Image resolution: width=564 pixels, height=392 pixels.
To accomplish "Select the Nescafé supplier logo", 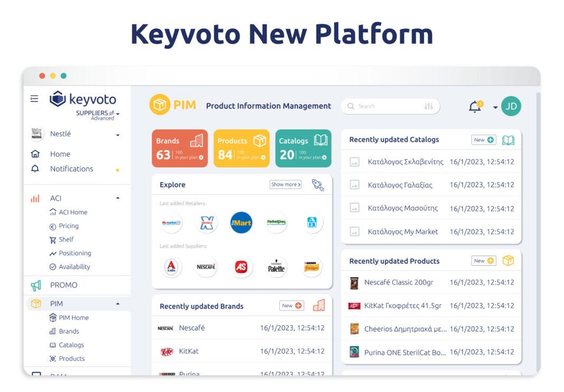I will coord(206,267).
